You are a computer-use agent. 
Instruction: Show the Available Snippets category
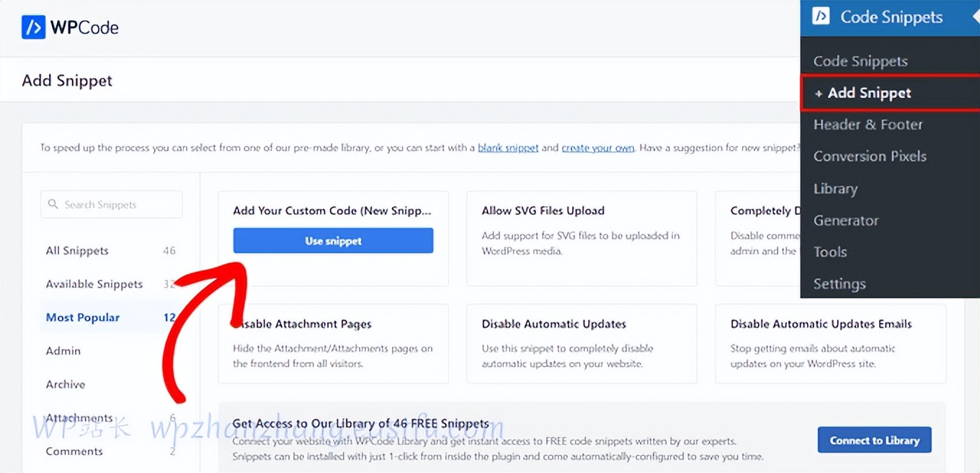coord(94,284)
